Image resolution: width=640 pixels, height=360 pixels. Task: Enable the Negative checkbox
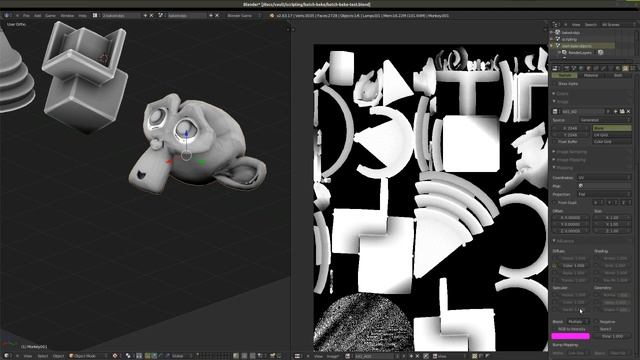[x=596, y=322]
